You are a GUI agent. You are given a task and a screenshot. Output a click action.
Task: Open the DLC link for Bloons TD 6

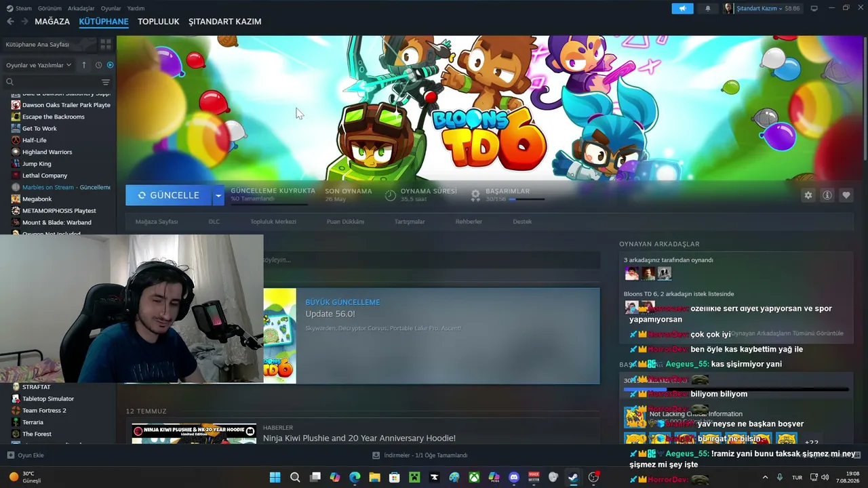coord(214,222)
